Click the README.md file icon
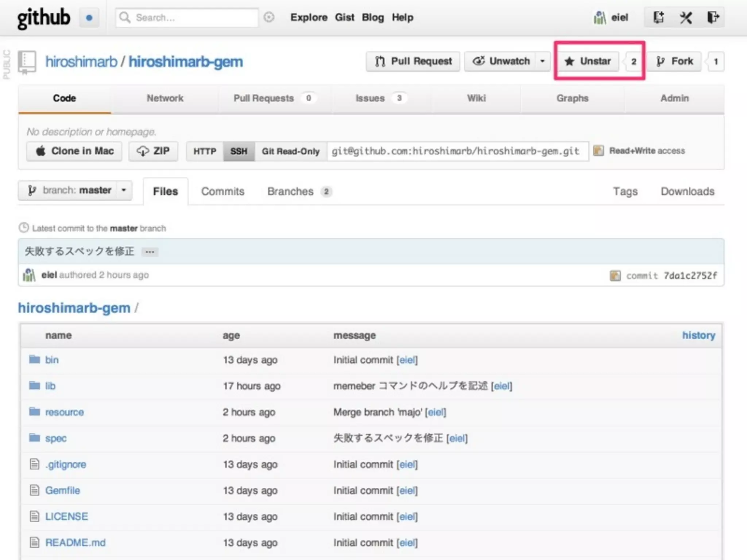The width and height of the screenshot is (747, 560). click(34, 542)
